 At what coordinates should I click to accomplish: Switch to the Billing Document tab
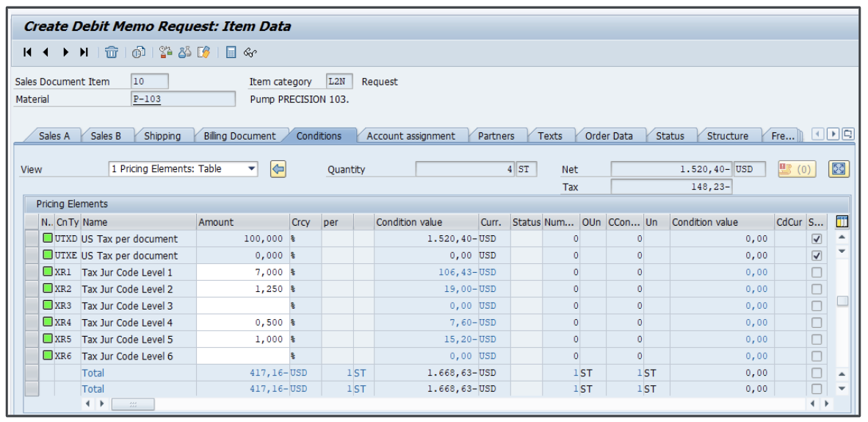[x=239, y=136]
